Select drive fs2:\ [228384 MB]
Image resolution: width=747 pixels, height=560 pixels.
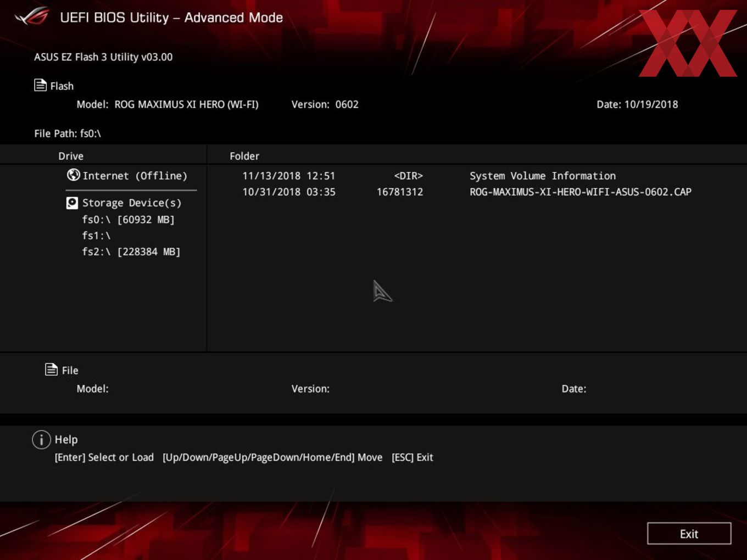coord(131,251)
